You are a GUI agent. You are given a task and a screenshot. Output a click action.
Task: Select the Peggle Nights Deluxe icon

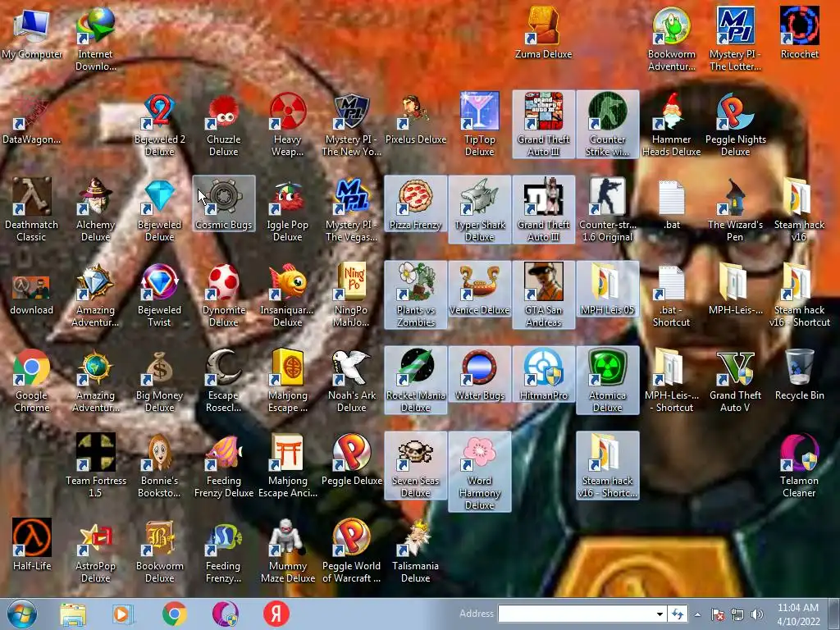(x=736, y=125)
